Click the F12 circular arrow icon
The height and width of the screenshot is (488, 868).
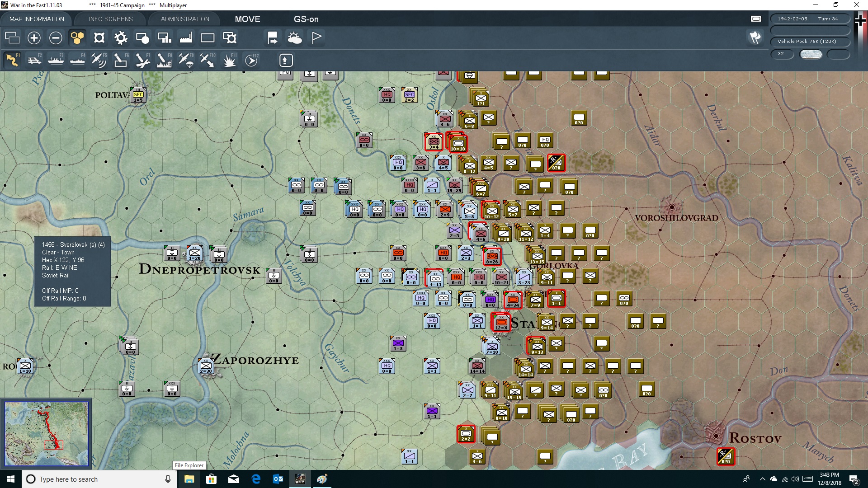(x=251, y=60)
